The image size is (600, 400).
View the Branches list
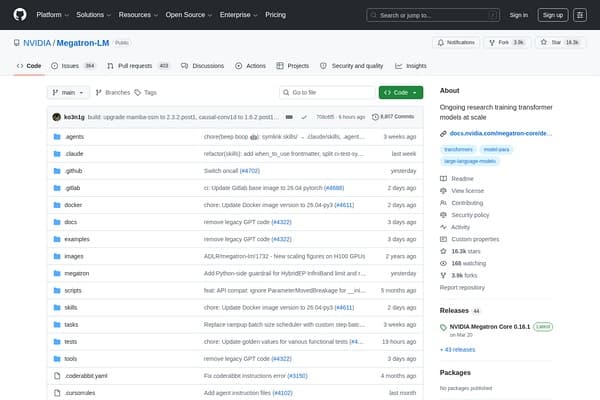point(113,93)
